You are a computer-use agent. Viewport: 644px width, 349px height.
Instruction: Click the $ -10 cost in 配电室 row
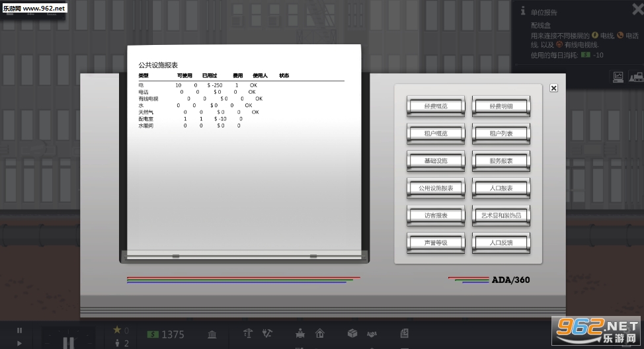(x=220, y=119)
